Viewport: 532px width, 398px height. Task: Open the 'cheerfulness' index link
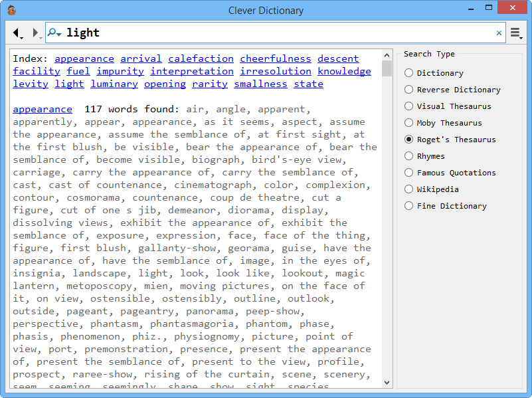tap(276, 58)
